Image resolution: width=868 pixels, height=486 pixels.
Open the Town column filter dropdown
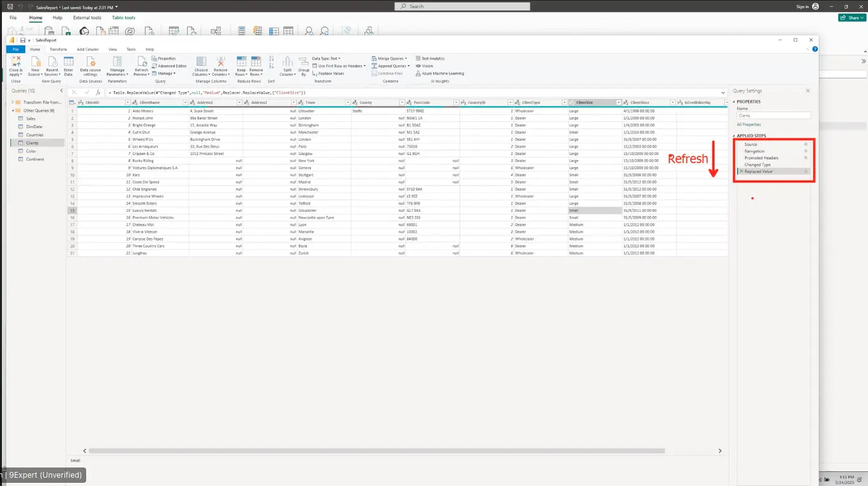coord(348,103)
